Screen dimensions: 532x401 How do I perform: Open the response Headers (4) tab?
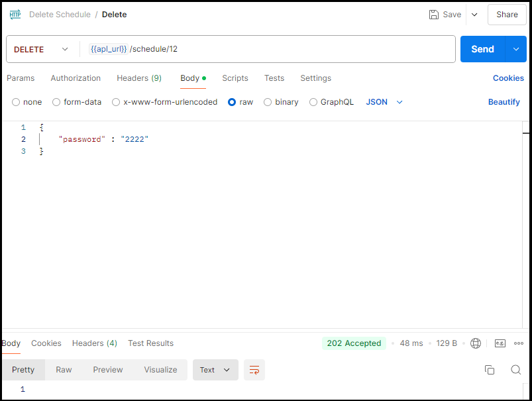coord(95,343)
